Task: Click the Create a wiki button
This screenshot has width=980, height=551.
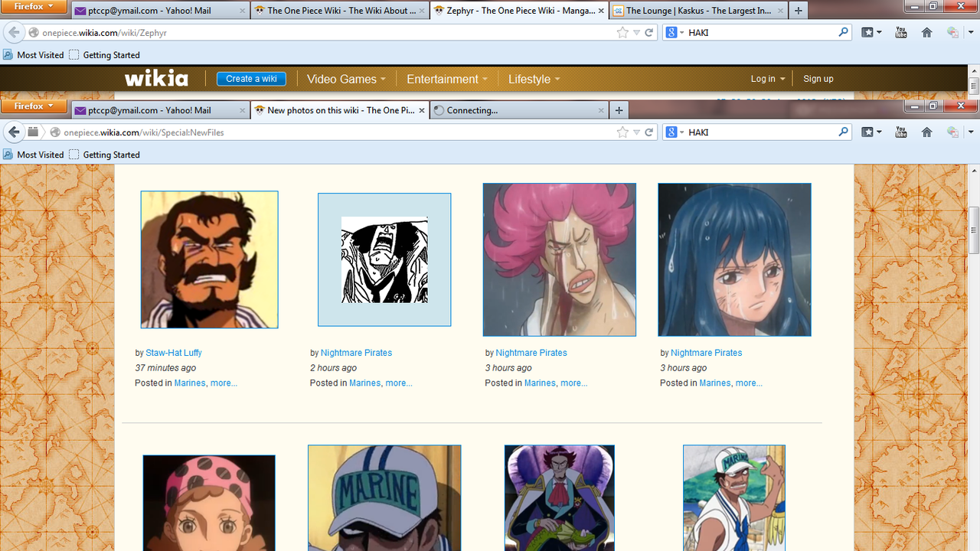Action: tap(251, 79)
